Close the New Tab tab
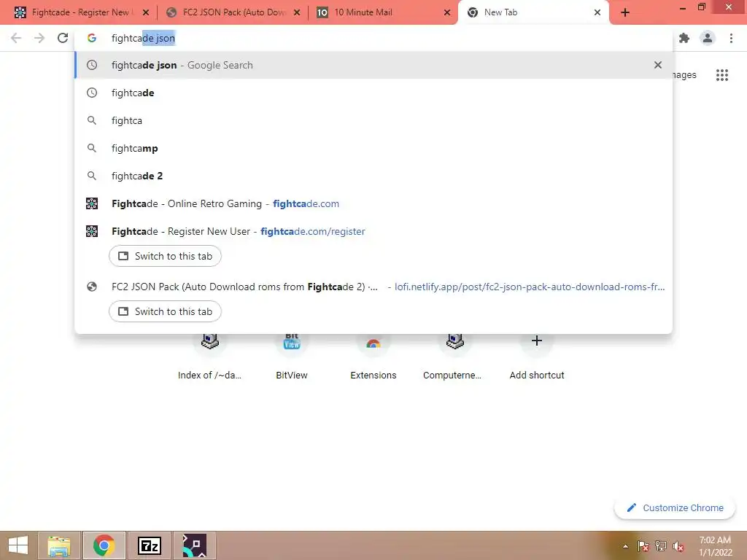 [x=597, y=13]
